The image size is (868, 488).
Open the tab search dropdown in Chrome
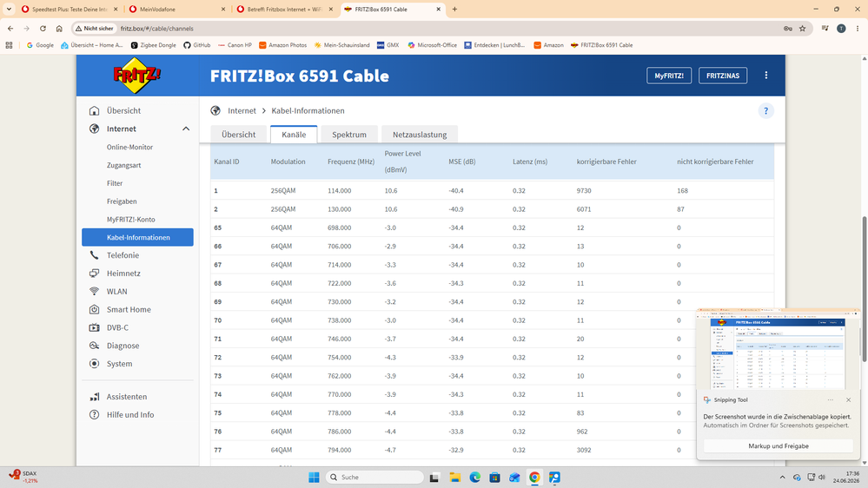click(9, 9)
